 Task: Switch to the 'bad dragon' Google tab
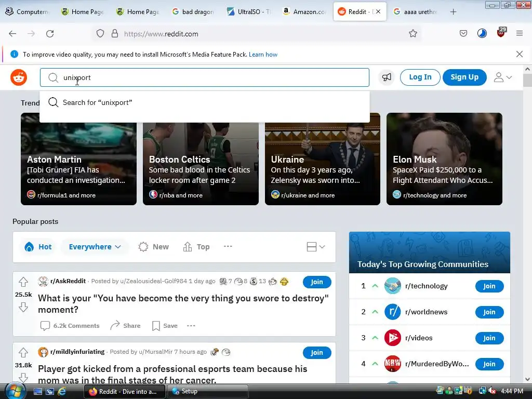(x=193, y=11)
